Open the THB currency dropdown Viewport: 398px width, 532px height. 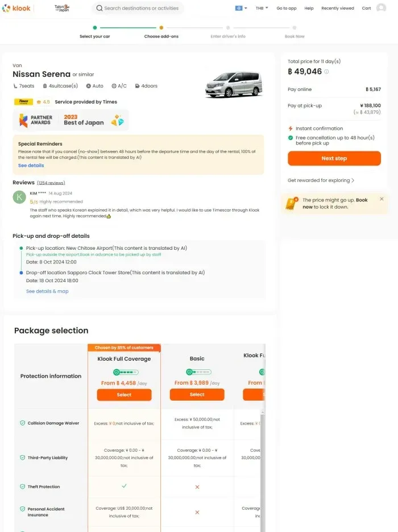[x=262, y=8]
